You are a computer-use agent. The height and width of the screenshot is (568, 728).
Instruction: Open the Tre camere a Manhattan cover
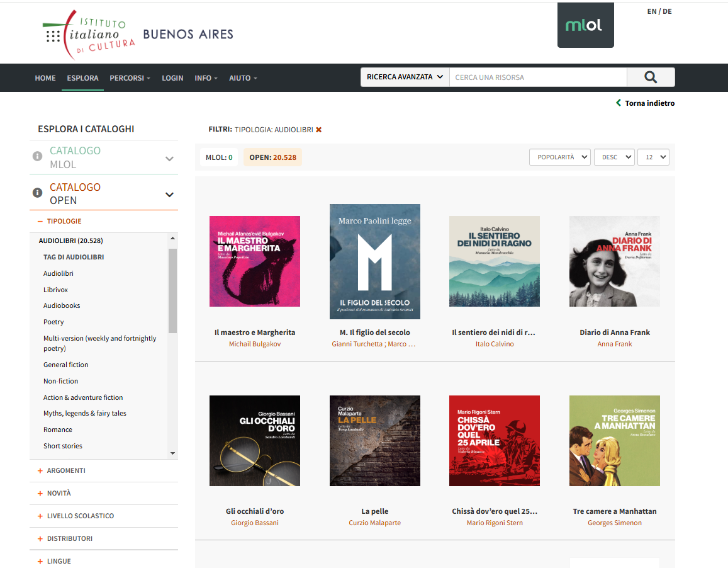tap(614, 441)
